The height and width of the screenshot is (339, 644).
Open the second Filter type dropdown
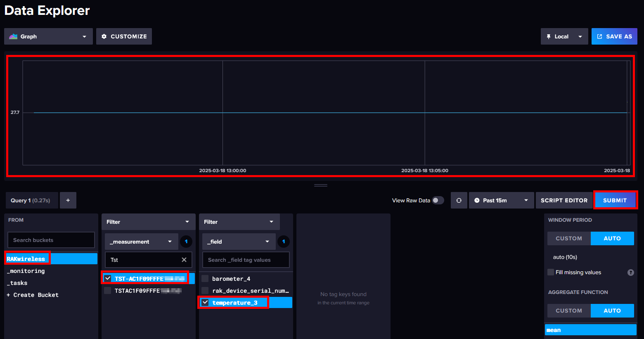point(239,222)
